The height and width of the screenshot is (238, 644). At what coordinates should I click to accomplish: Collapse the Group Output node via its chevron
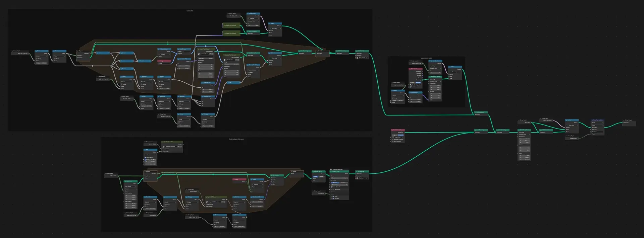624,120
